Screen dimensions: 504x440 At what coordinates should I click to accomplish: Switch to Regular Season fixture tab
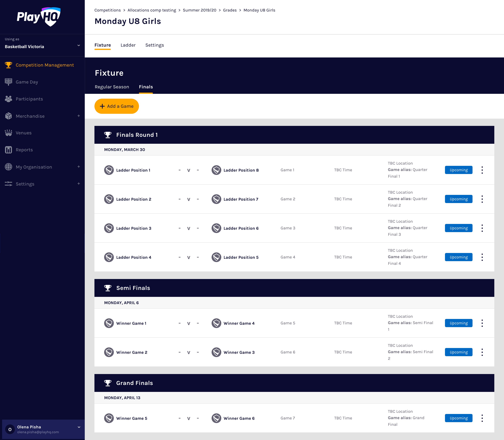[x=112, y=87]
